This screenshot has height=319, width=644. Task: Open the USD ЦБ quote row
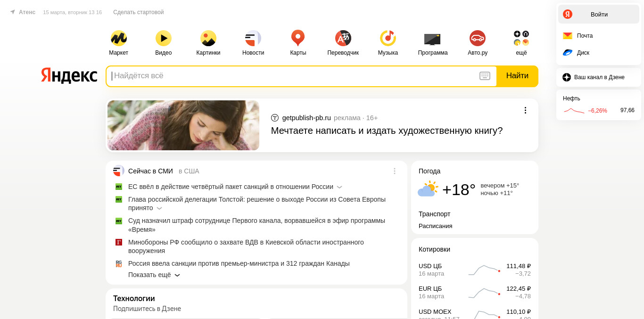tap(475, 270)
